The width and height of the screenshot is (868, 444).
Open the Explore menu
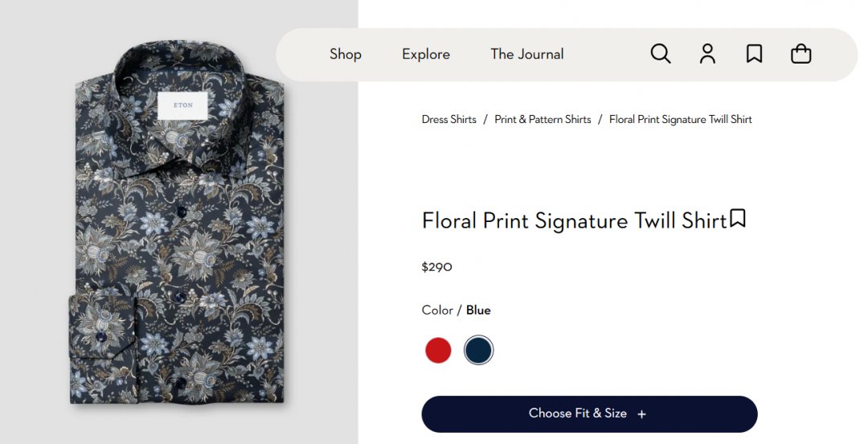pyautogui.click(x=426, y=54)
